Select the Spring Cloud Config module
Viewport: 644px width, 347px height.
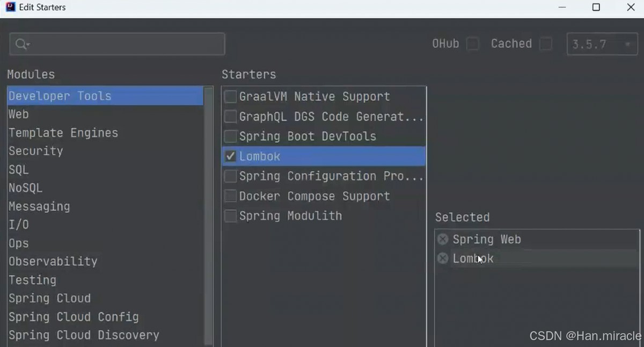(x=74, y=317)
